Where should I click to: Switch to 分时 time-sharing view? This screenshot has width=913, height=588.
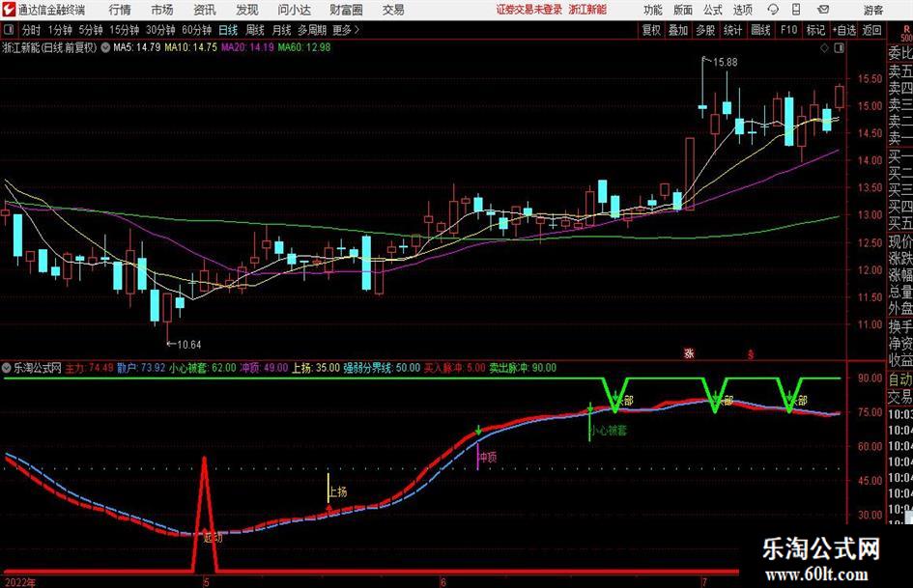(32, 30)
